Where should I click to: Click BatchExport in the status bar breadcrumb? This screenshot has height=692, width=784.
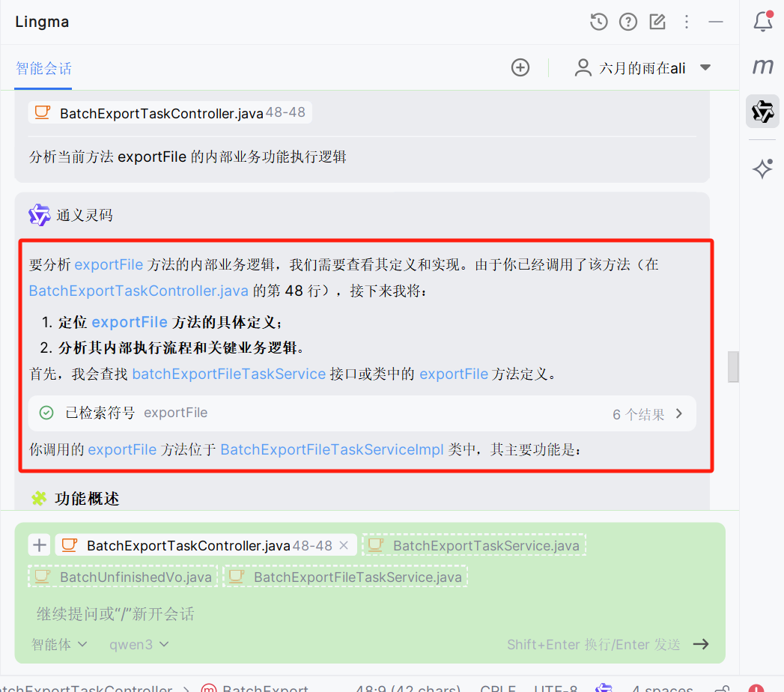[x=265, y=688]
